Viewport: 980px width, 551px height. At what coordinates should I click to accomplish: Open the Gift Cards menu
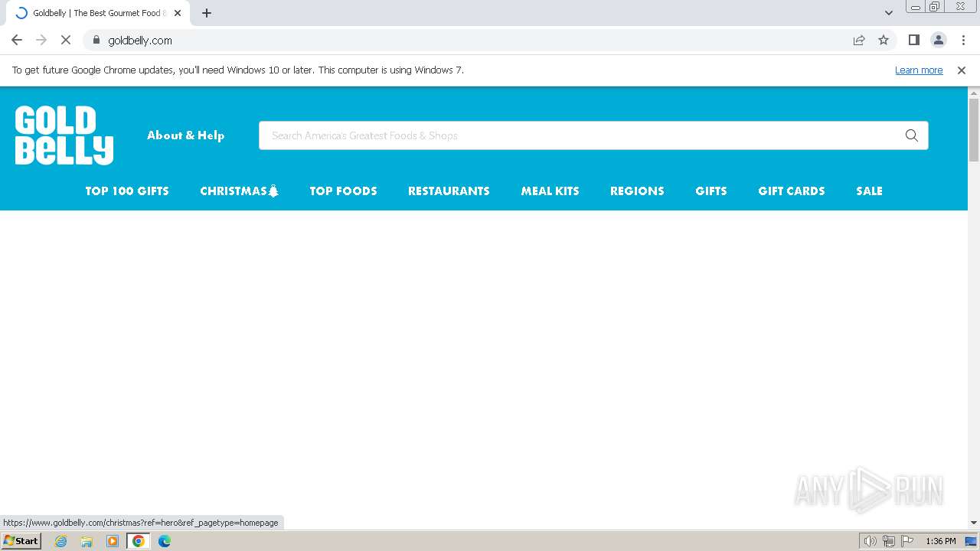coord(792,191)
